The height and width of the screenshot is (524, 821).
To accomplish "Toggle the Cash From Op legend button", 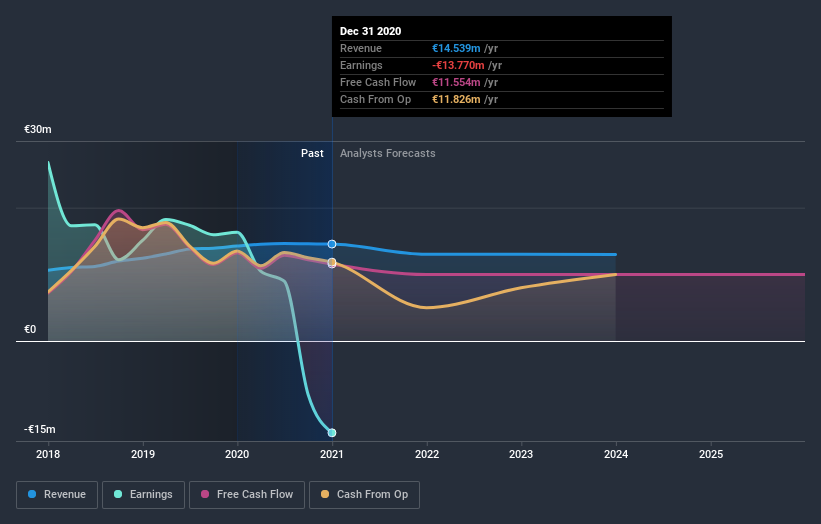I will coord(364,495).
